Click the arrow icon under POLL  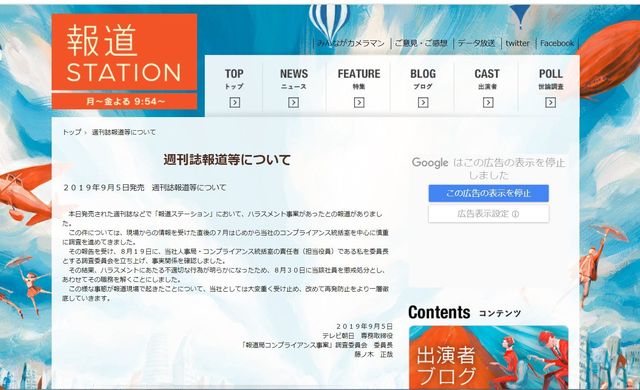point(550,102)
